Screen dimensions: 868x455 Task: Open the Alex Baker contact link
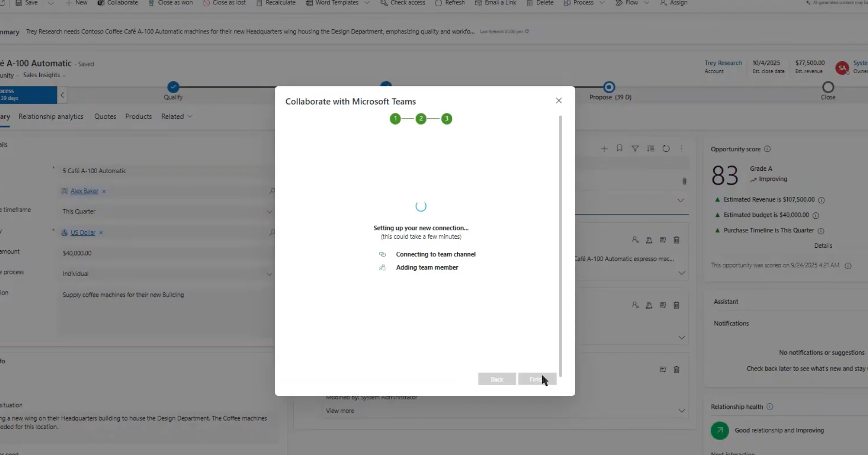(84, 191)
